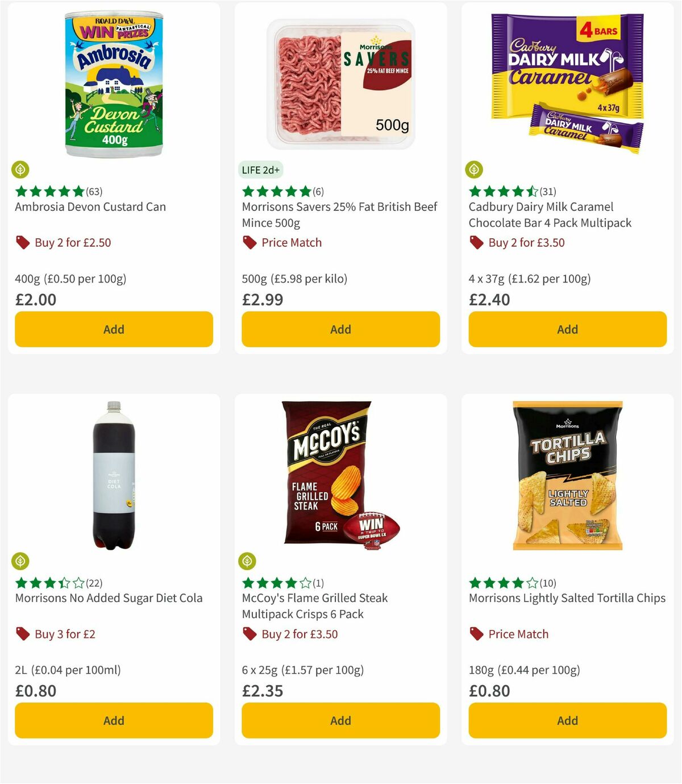Select the leaf icon beside Cadbury Dairy Milk Caramel
The width and height of the screenshot is (682, 784).
coord(475,169)
